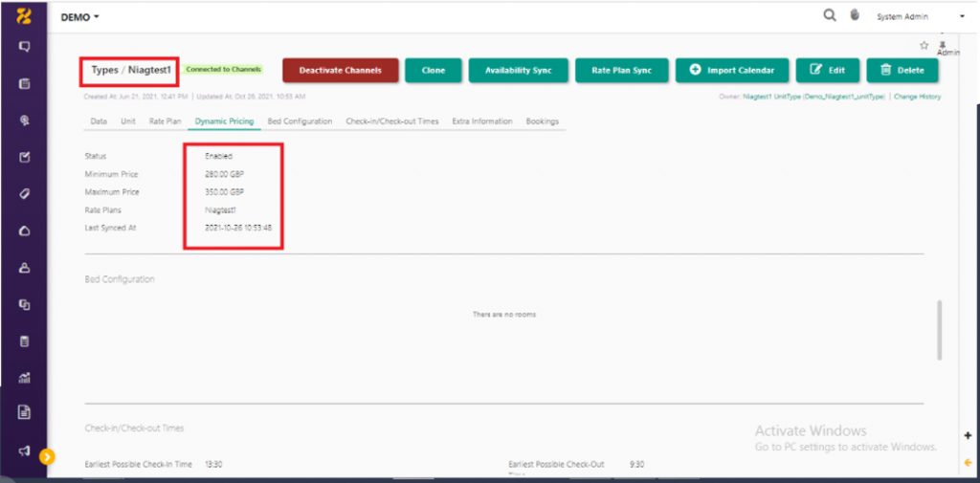Screen dimensions: 980x483
Task: Switch to the Unit tab
Action: tap(128, 121)
